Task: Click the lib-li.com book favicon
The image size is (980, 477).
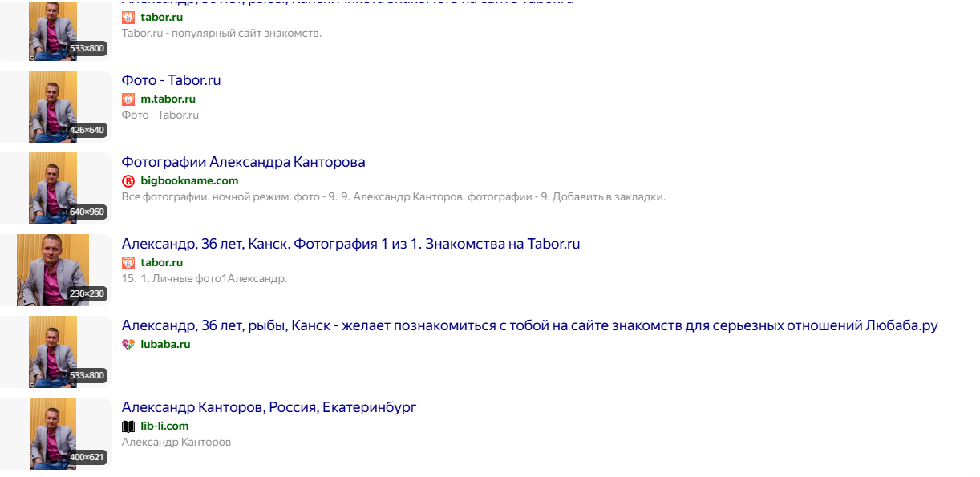Action: (128, 426)
